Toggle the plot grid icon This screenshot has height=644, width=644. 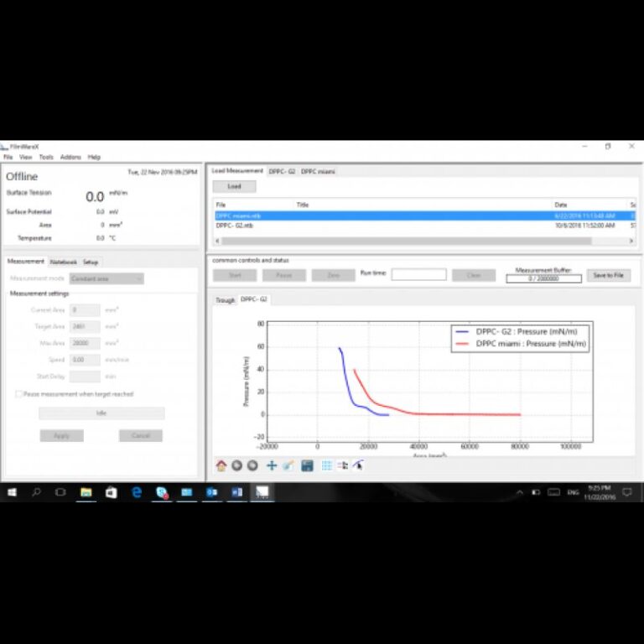(327, 465)
